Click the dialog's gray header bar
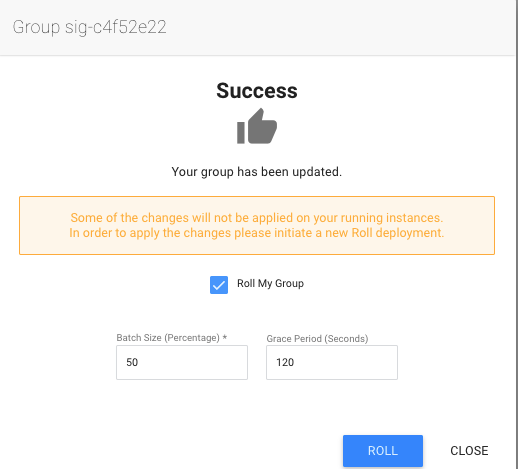518x469 pixels. (x=257, y=27)
